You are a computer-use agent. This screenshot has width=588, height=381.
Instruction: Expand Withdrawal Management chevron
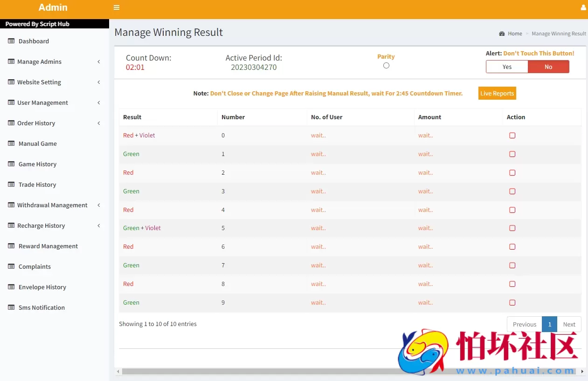click(99, 205)
